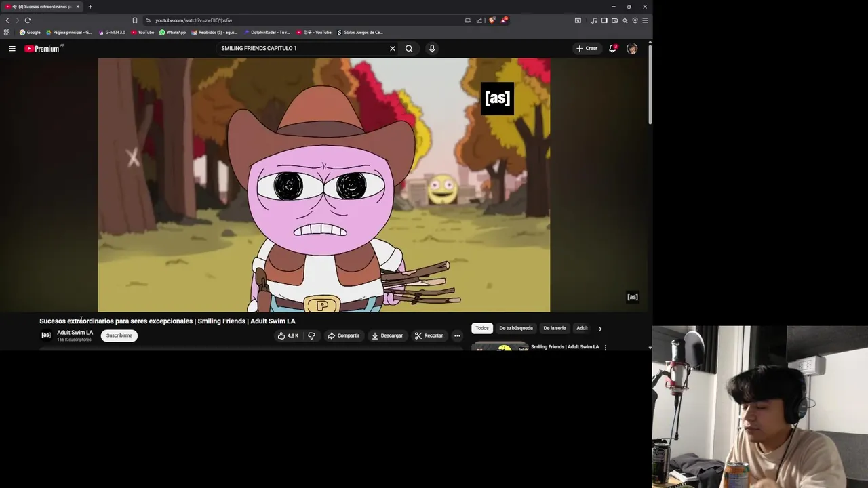This screenshot has height=488, width=868.
Task: Focus the youtube.com URL address field
Action: coord(193,20)
